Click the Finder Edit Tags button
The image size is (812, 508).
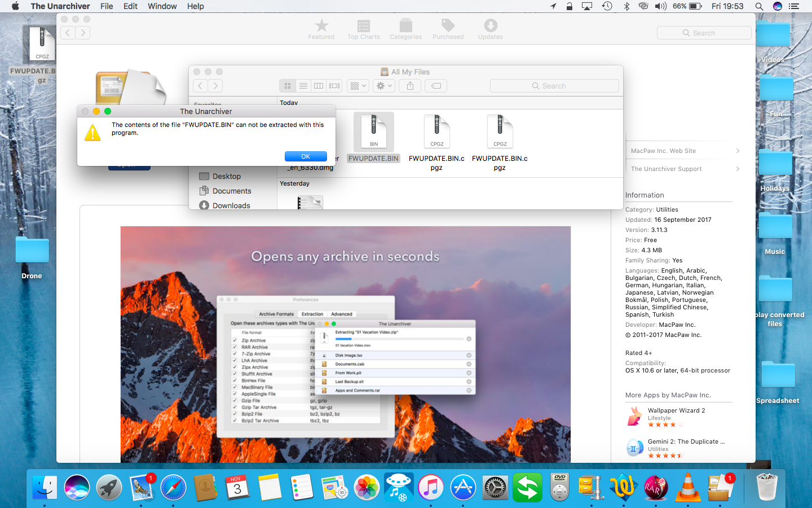pos(436,86)
